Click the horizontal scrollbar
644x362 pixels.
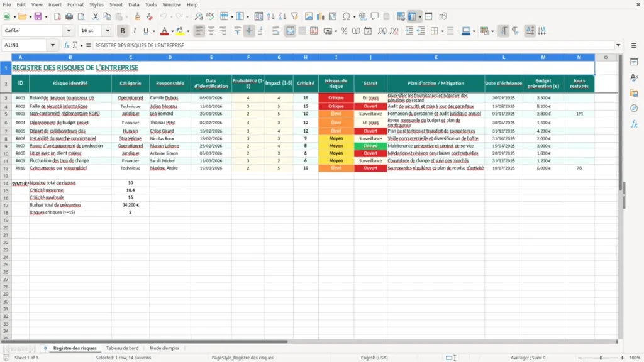(144, 341)
